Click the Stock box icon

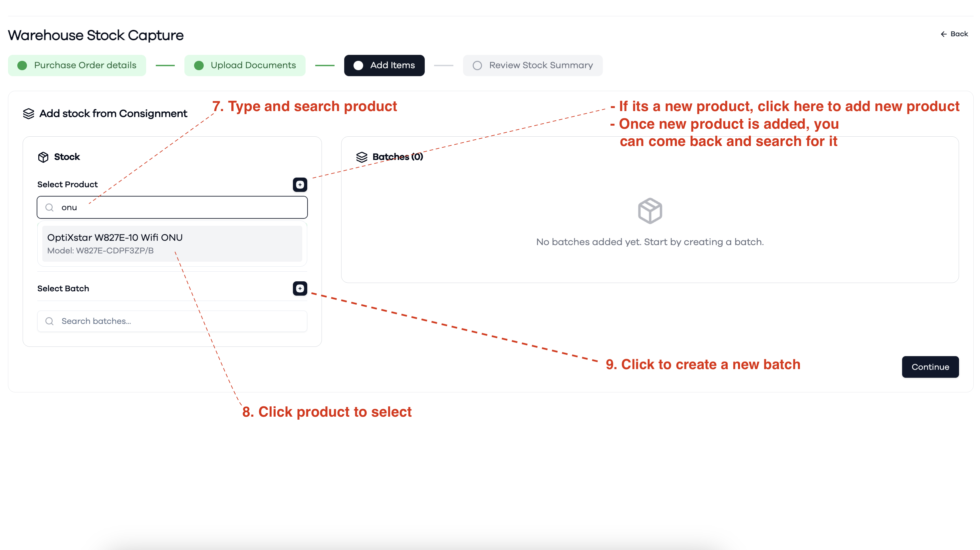pyautogui.click(x=43, y=157)
